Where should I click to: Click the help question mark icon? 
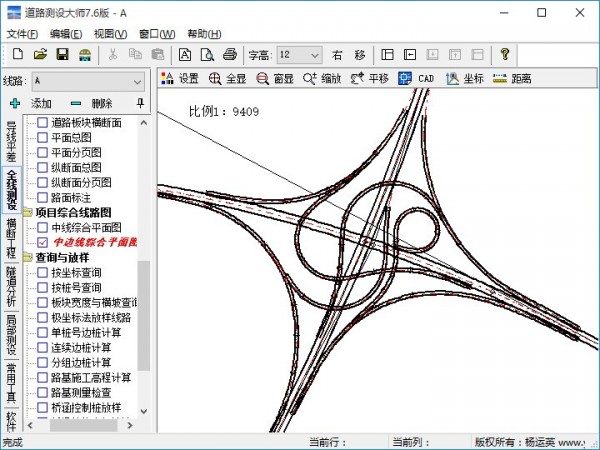click(505, 54)
